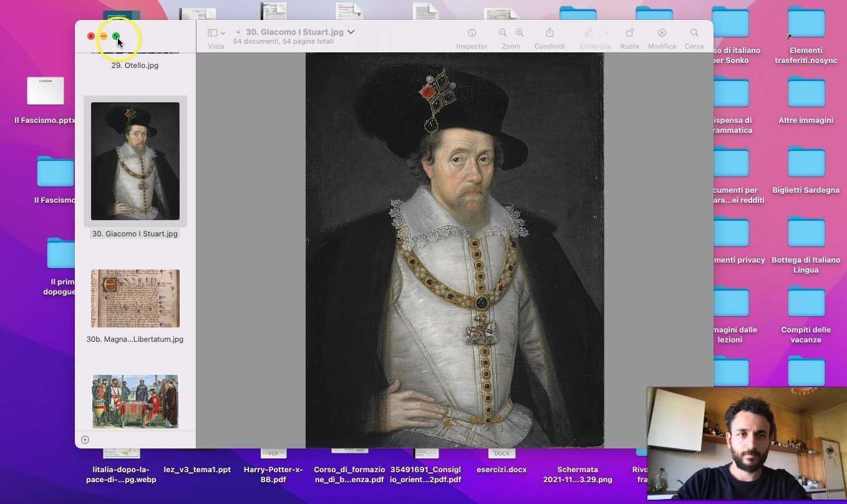847x504 pixels.
Task: Select the thumbnail showing figures around a red table
Action: click(x=135, y=401)
